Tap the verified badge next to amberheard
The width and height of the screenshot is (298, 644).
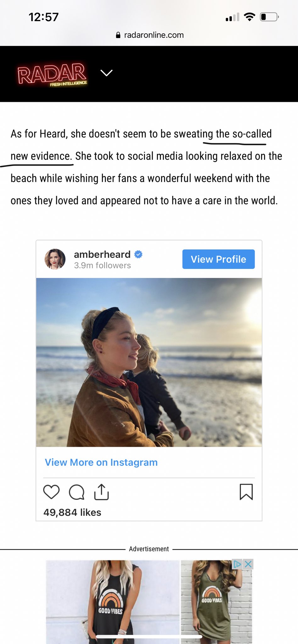point(138,254)
